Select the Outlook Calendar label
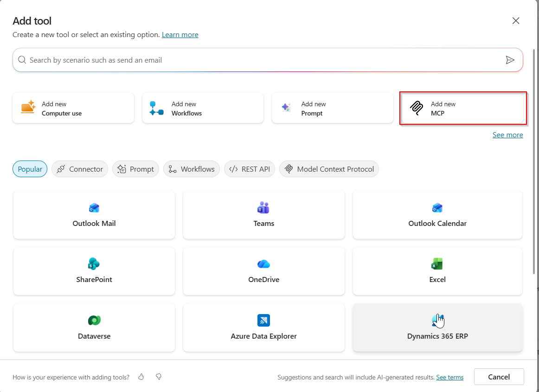Image resolution: width=539 pixels, height=392 pixels. tap(437, 224)
